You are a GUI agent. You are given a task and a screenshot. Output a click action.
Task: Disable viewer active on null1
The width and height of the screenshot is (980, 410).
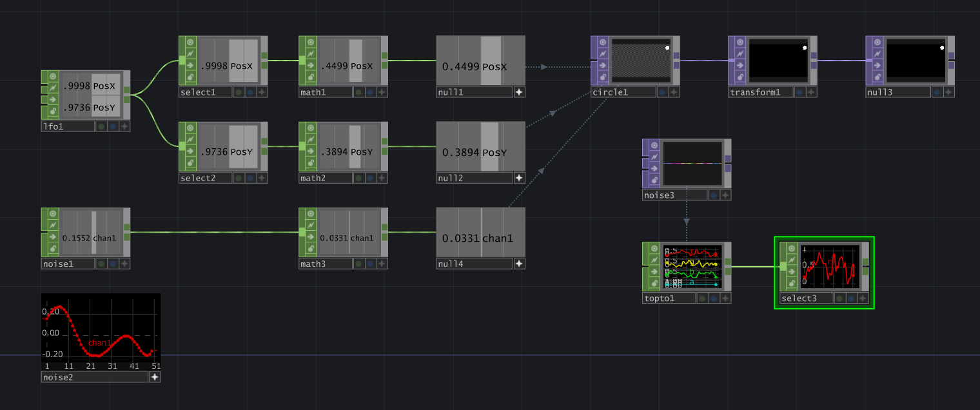519,92
